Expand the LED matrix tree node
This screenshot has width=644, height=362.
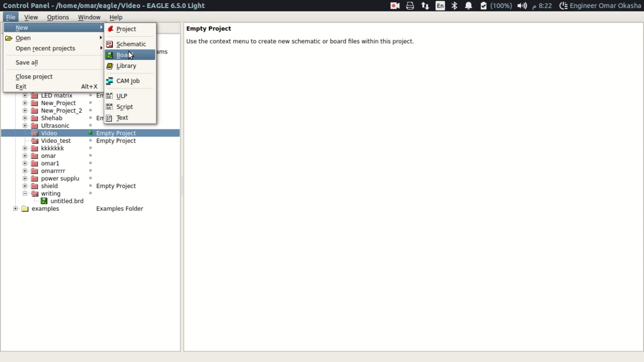pos(25,96)
